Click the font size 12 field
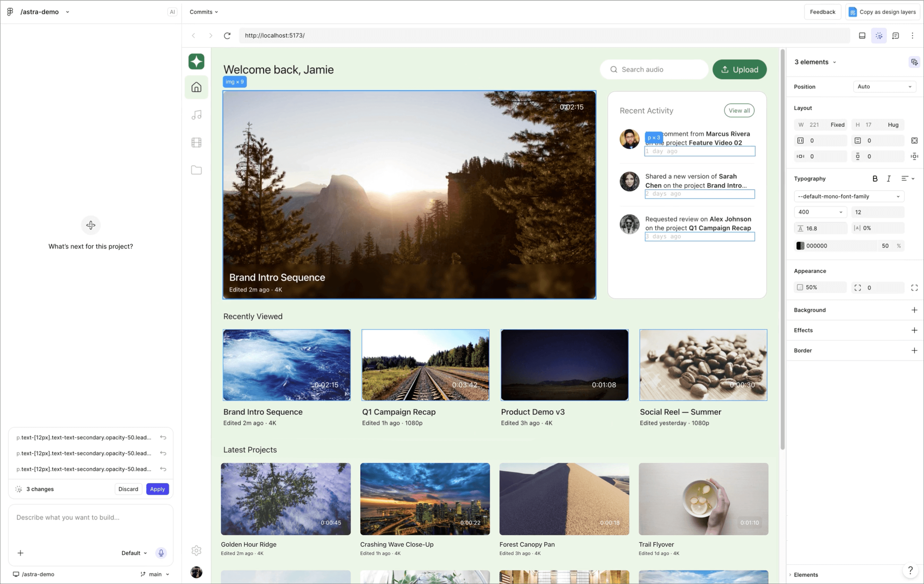 point(878,212)
